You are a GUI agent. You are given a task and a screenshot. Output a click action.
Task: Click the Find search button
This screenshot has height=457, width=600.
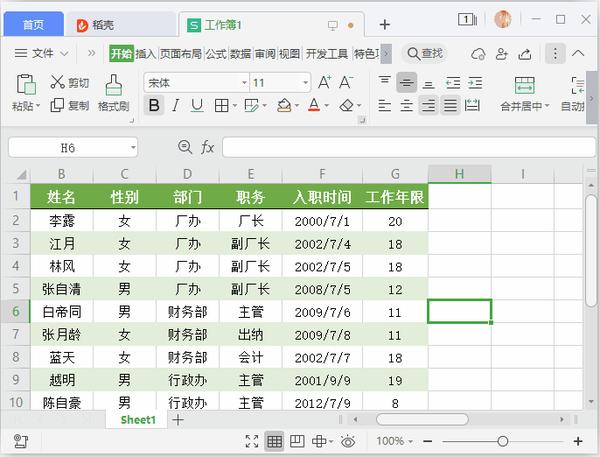tap(425, 54)
